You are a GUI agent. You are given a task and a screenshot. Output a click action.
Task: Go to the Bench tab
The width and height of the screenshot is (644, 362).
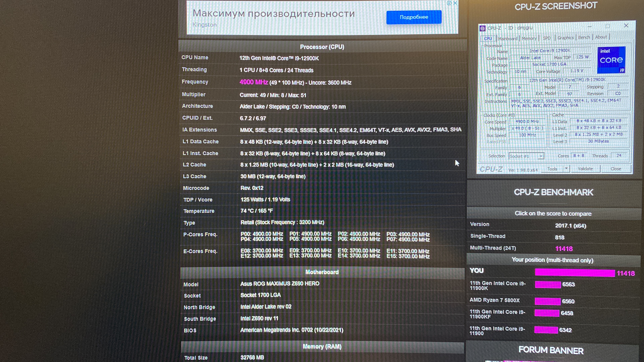tap(584, 37)
